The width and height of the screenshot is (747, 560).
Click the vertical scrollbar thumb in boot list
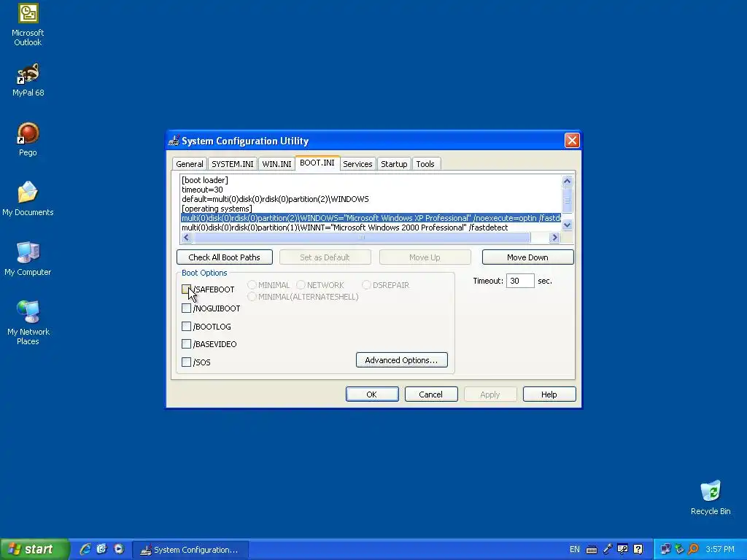click(566, 200)
